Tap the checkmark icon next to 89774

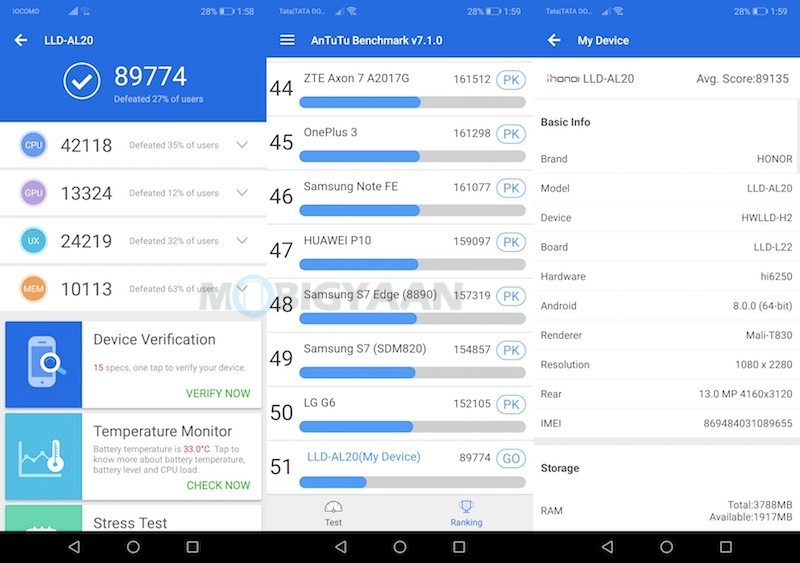tap(82, 81)
